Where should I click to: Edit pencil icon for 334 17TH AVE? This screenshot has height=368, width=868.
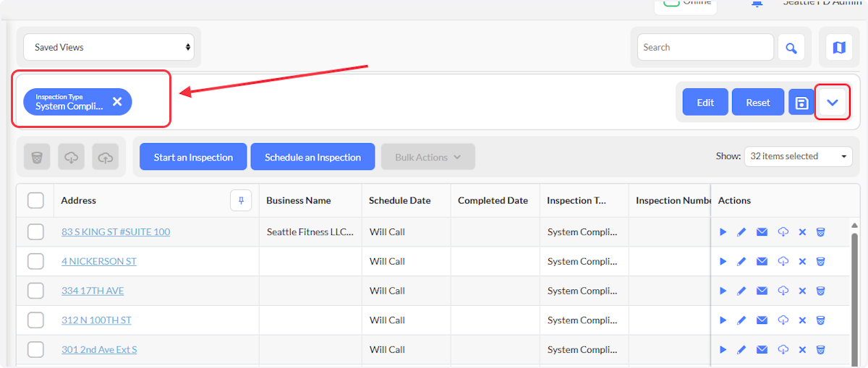tap(741, 291)
